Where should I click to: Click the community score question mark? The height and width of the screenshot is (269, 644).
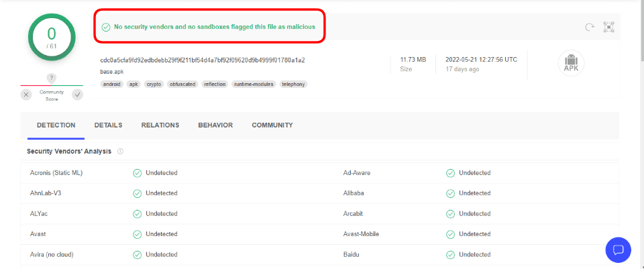pos(52,78)
